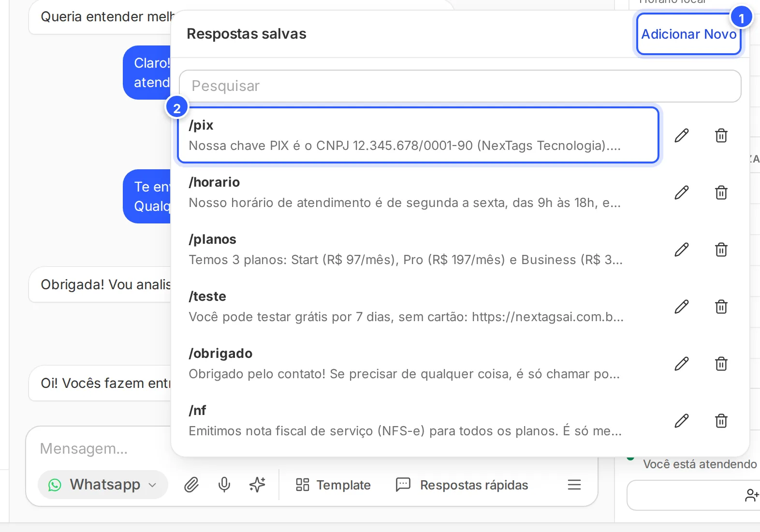Open Respostas rápidas
760x532 pixels.
point(462,485)
